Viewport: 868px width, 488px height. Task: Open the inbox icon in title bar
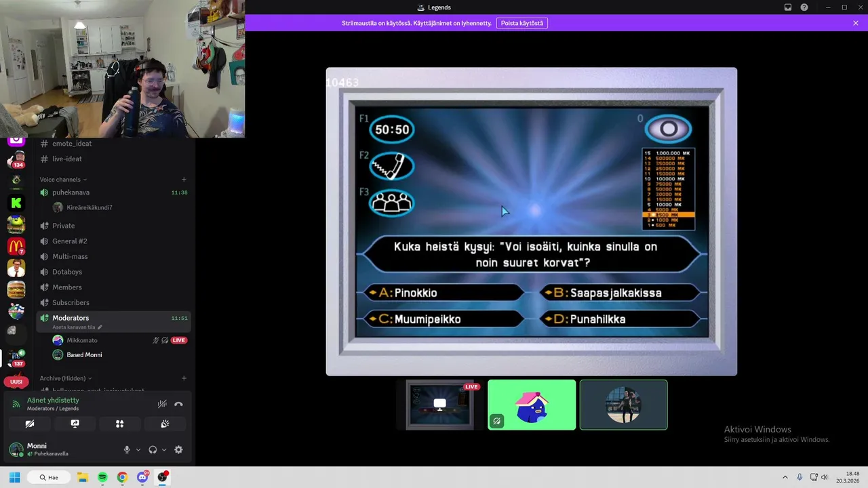(788, 7)
